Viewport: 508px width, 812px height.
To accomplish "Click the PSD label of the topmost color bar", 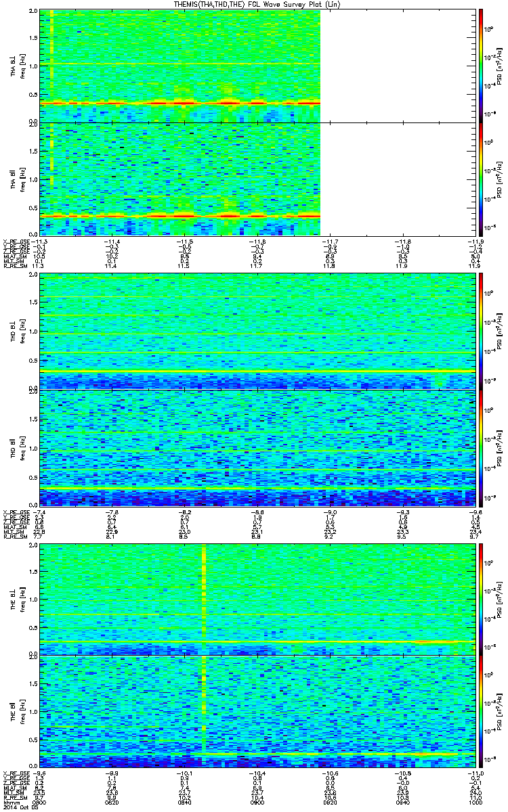I will tap(499, 66).
